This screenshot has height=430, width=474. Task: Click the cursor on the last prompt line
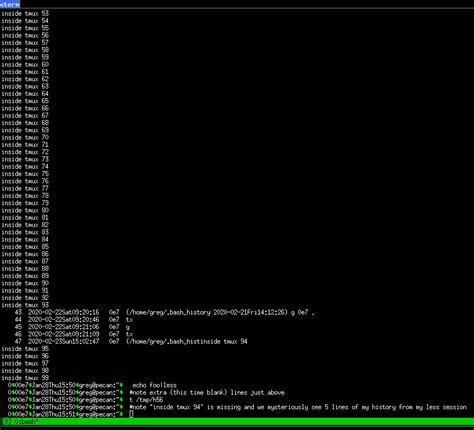coord(131,414)
